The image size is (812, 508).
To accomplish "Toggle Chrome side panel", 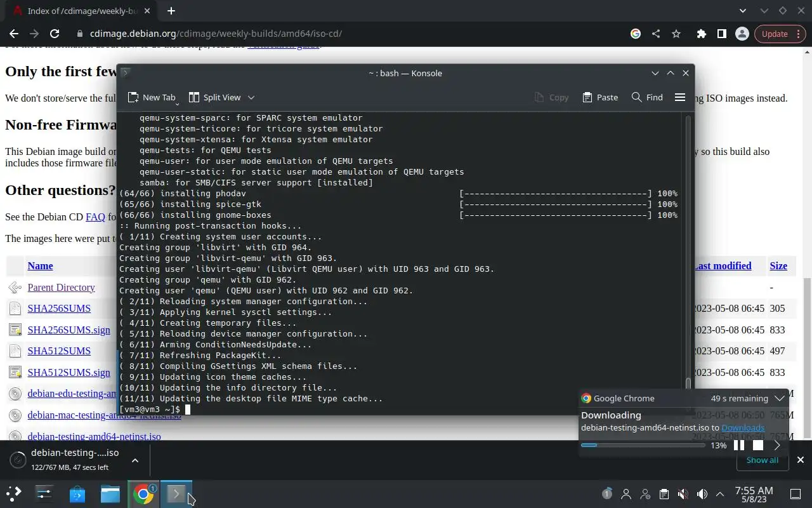I will click(x=721, y=34).
